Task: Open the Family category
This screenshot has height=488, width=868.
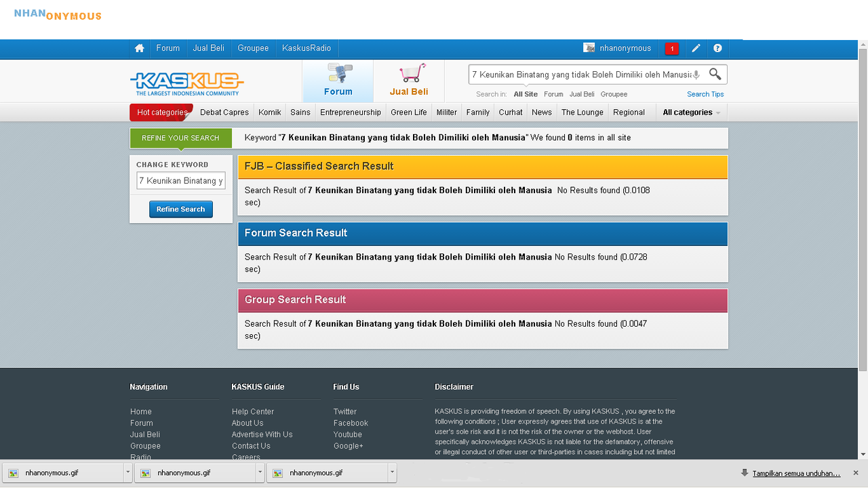Action: 478,113
